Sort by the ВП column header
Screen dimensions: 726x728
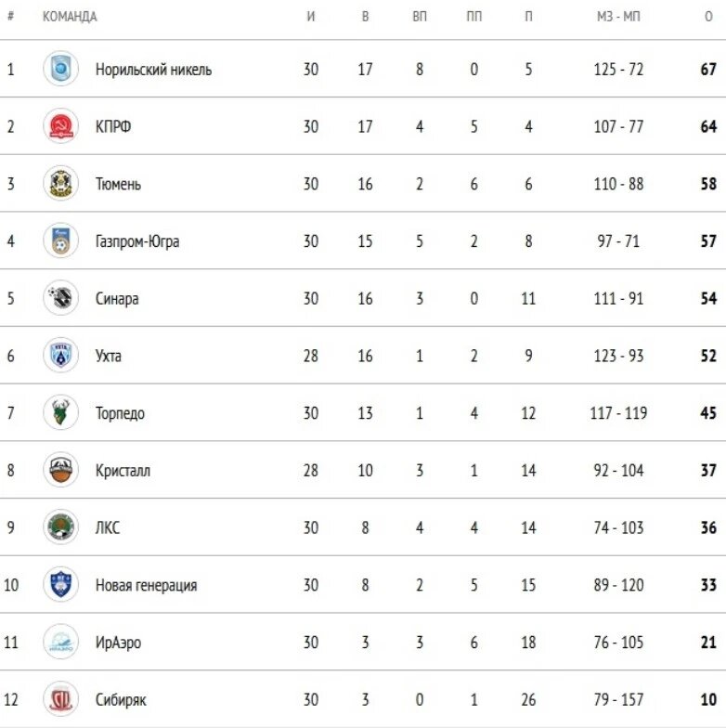420,17
